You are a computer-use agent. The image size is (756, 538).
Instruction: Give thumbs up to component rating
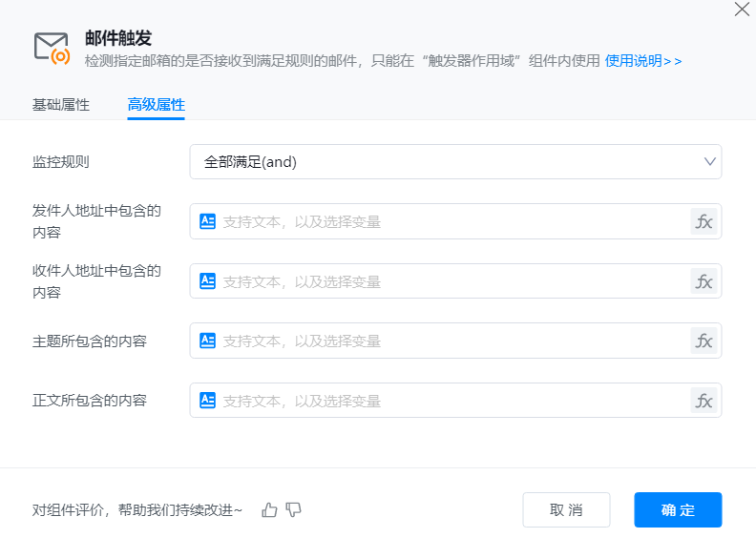pos(269,510)
